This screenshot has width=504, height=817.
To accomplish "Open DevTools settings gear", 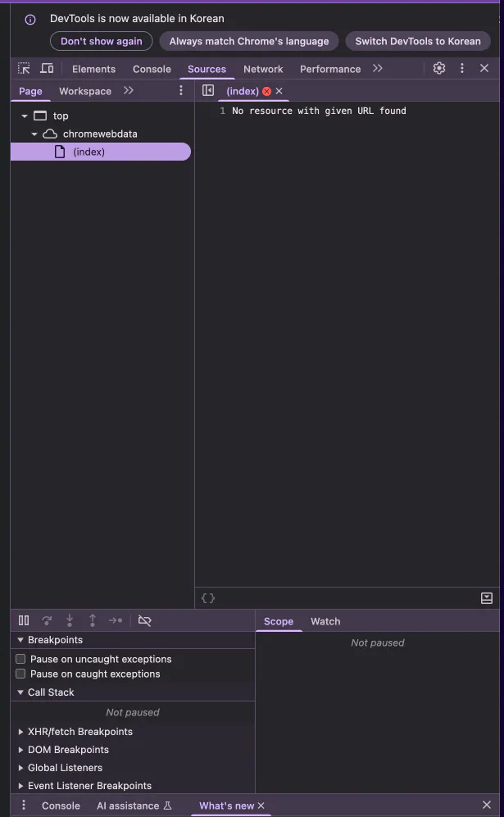I will 439,68.
